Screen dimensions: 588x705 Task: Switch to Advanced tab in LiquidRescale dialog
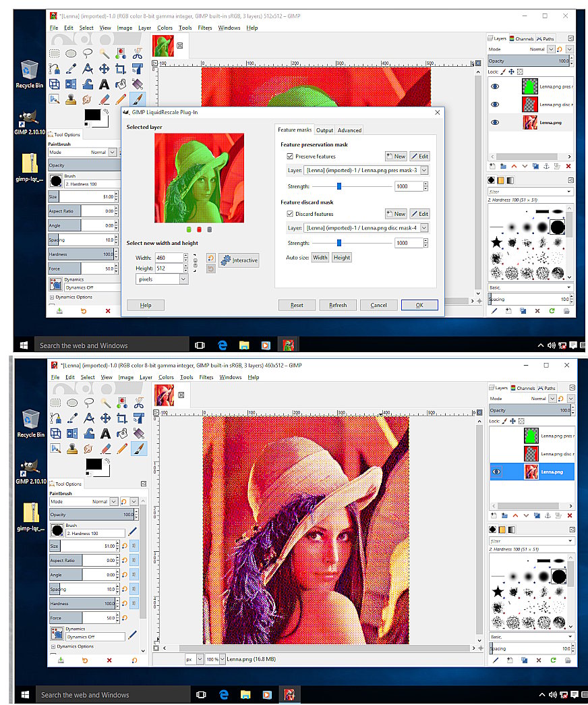349,130
